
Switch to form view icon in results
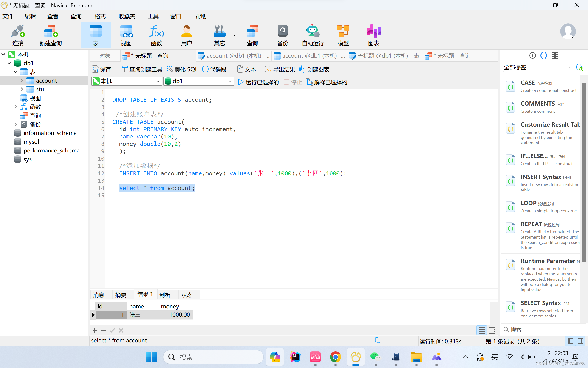point(492,330)
